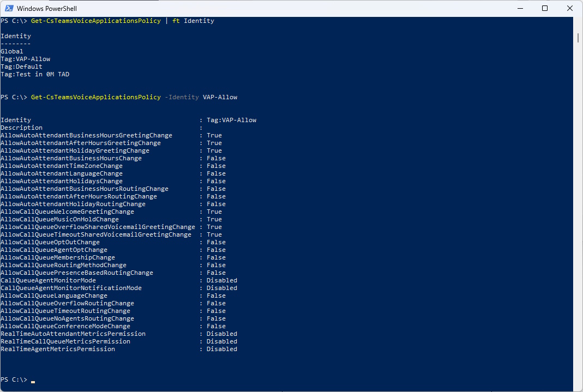Click 'Tag:Test in 0M TAD' entry
Viewport: 583px width, 392px height.
pos(35,74)
